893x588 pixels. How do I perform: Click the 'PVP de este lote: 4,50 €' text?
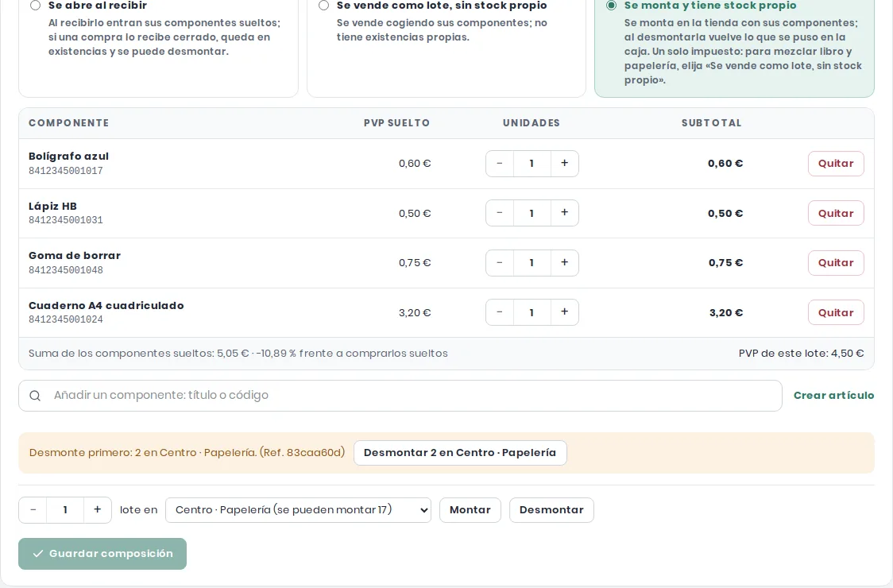click(x=801, y=354)
